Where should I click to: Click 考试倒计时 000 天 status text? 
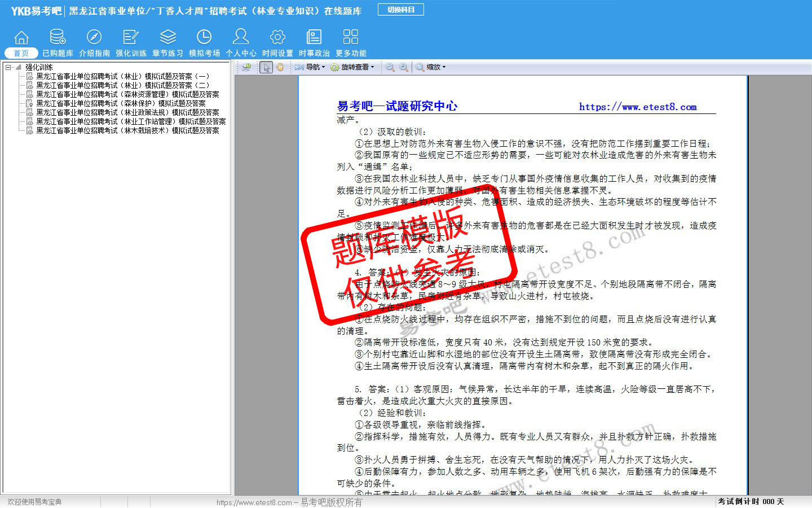coord(751,501)
